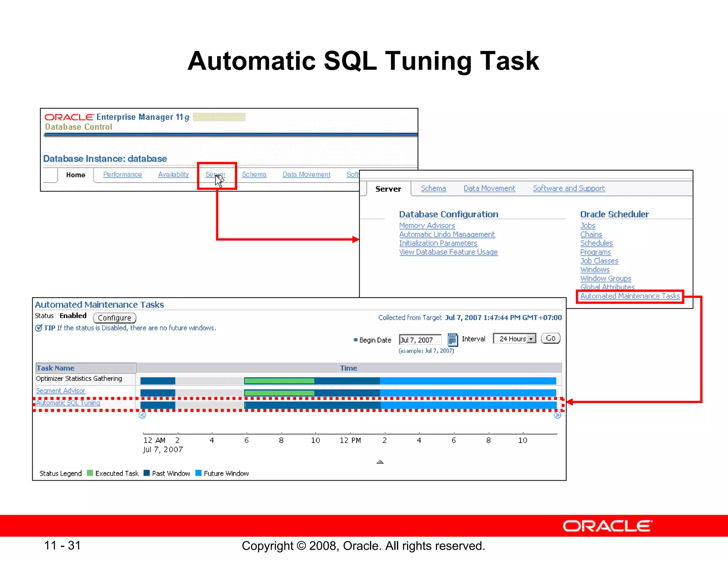
Task: Open Automated Maintenance Tasks link
Action: (x=630, y=296)
